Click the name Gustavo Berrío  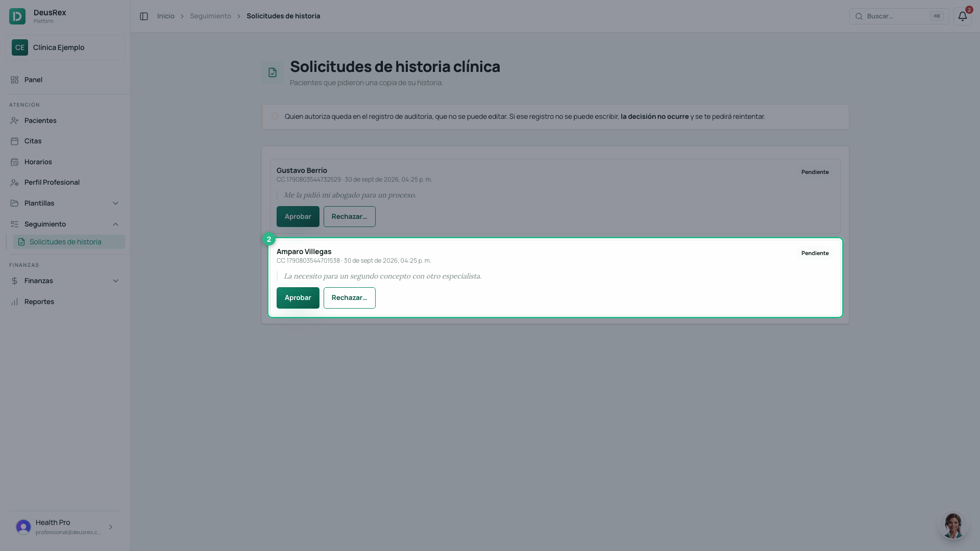pos(302,170)
